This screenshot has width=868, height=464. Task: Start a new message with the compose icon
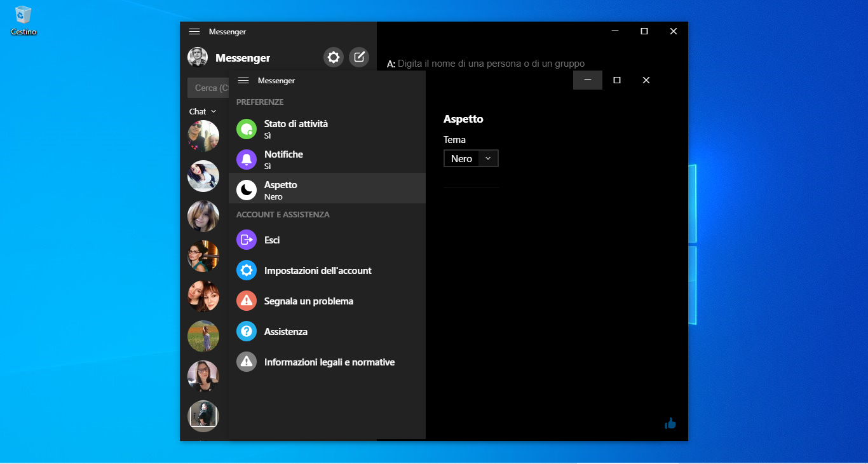click(x=359, y=57)
